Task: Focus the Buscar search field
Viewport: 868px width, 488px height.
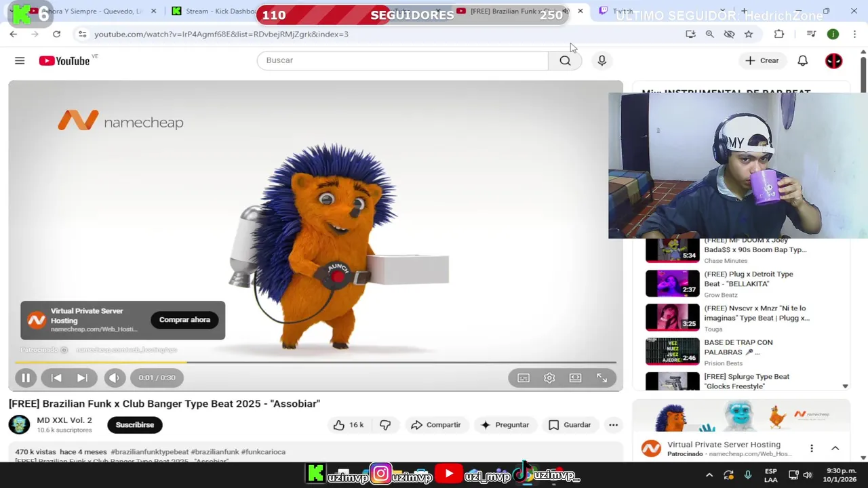Action: (x=402, y=60)
